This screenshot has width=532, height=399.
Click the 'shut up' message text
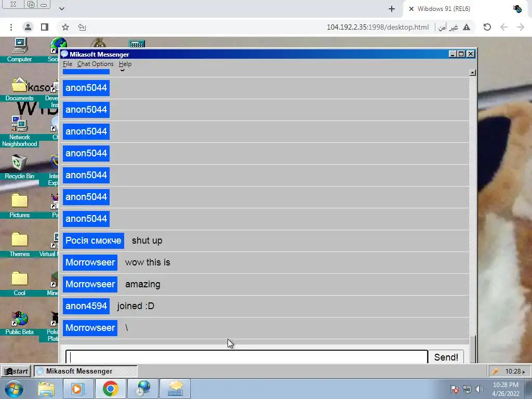[x=147, y=241]
